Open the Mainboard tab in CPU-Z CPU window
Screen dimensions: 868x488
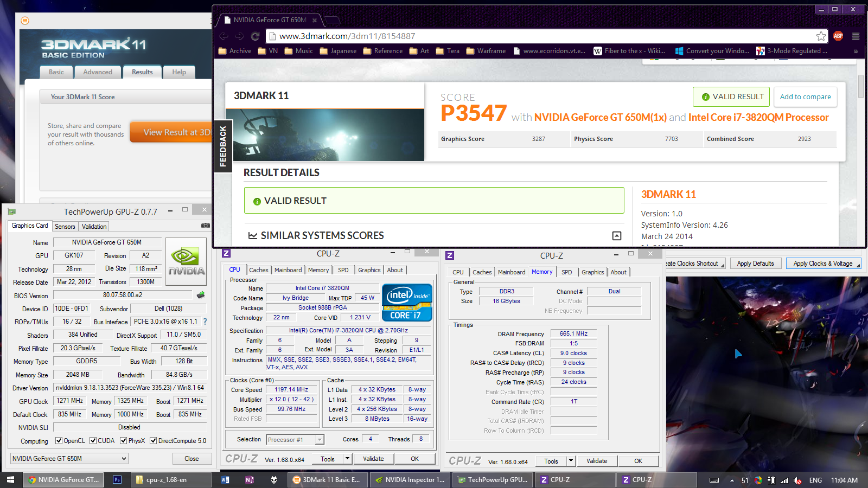pyautogui.click(x=288, y=270)
